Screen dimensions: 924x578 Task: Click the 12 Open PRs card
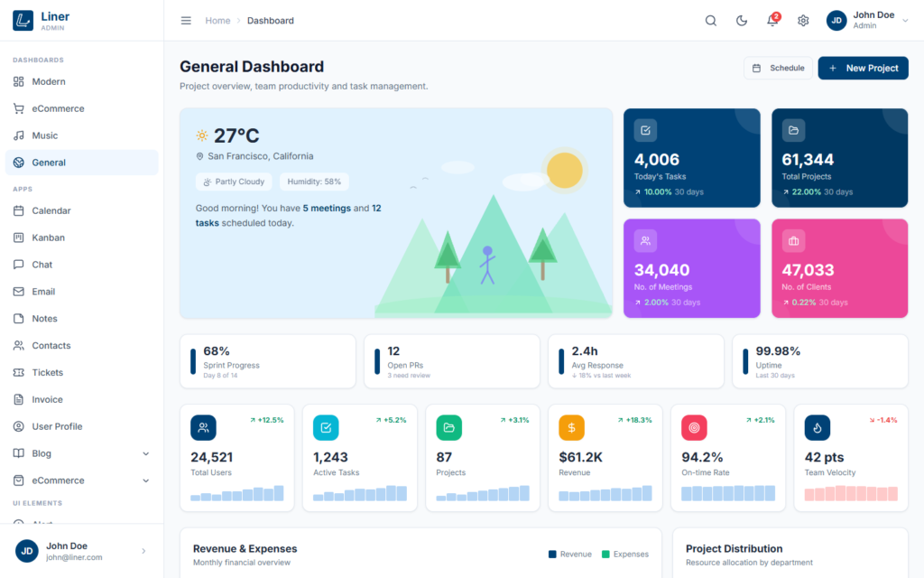click(452, 361)
